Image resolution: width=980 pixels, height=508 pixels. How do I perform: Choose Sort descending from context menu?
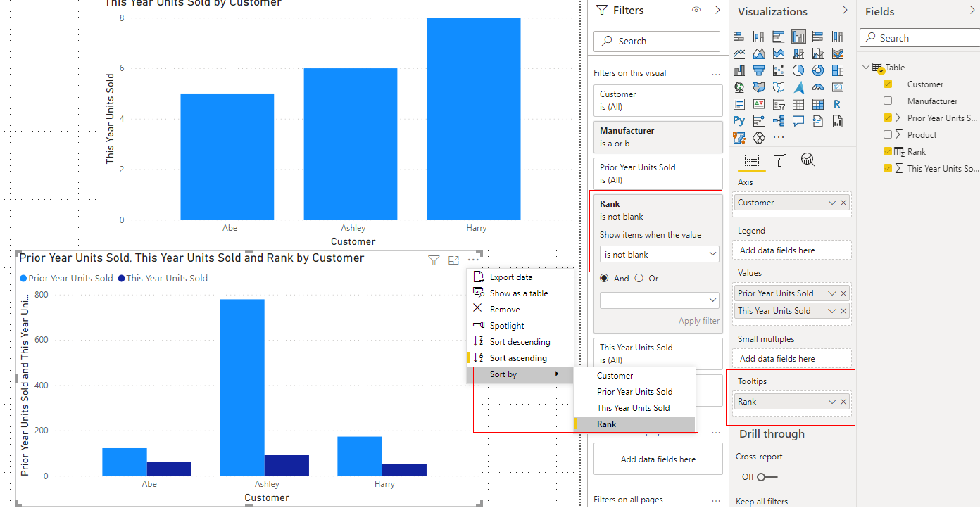[521, 342]
